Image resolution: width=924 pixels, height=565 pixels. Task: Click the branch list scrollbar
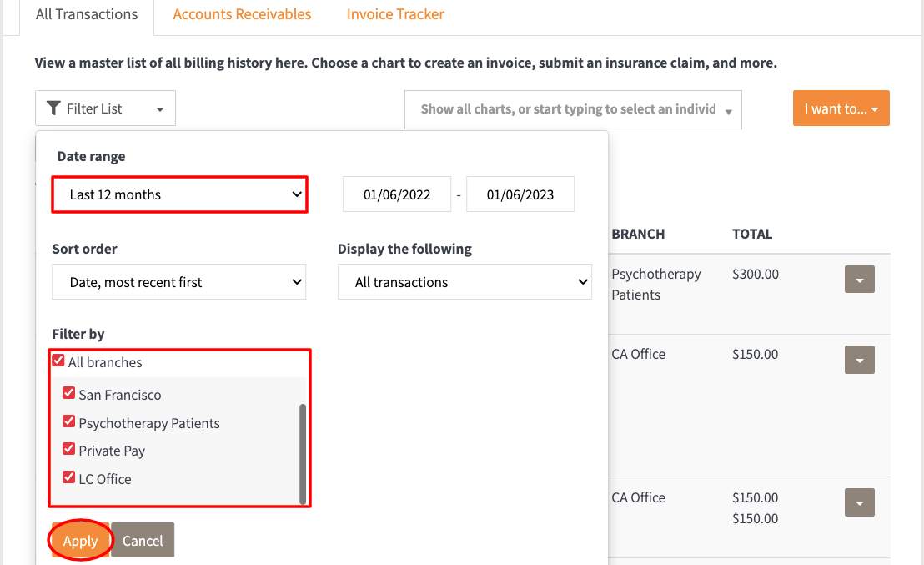click(x=303, y=454)
